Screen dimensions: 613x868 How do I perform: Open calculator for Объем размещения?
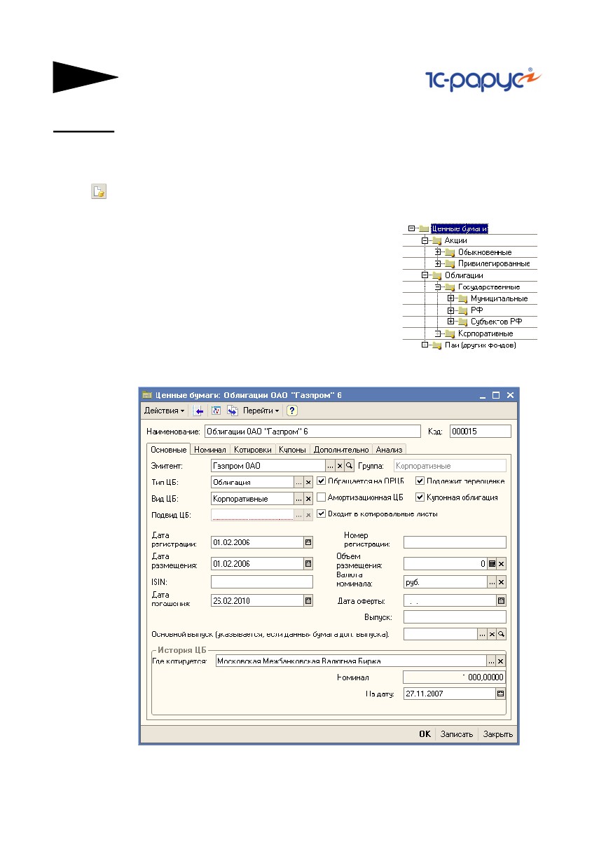(x=492, y=563)
